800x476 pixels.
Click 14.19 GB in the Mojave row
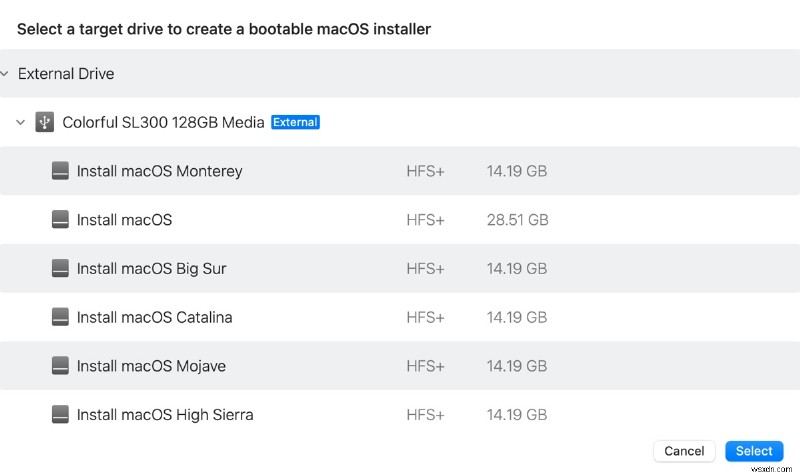tap(517, 366)
